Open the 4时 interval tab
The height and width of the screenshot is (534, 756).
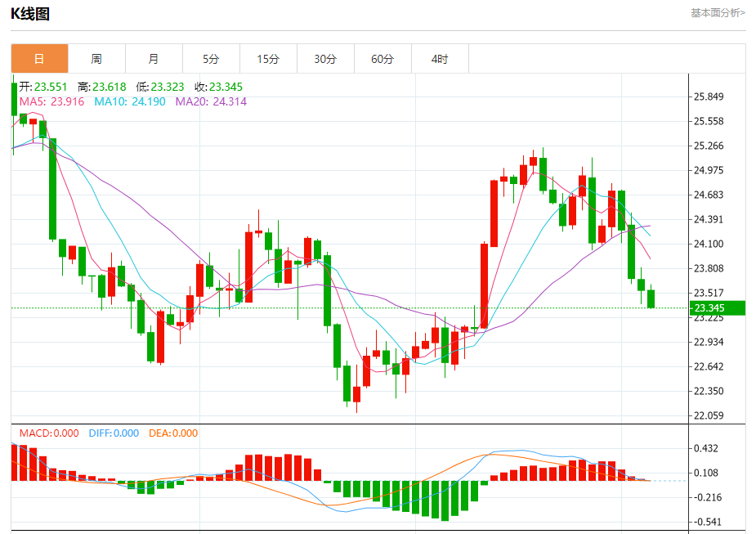440,59
